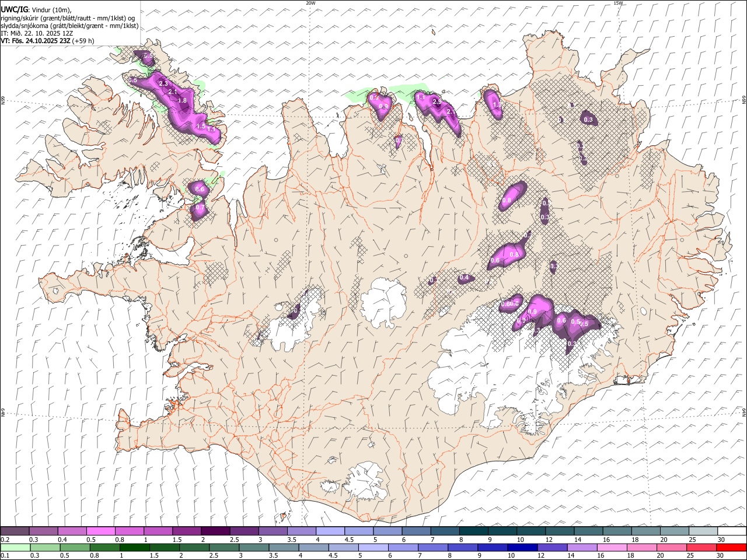Click the lower-scale pale green swatch at 0.1

(15, 548)
